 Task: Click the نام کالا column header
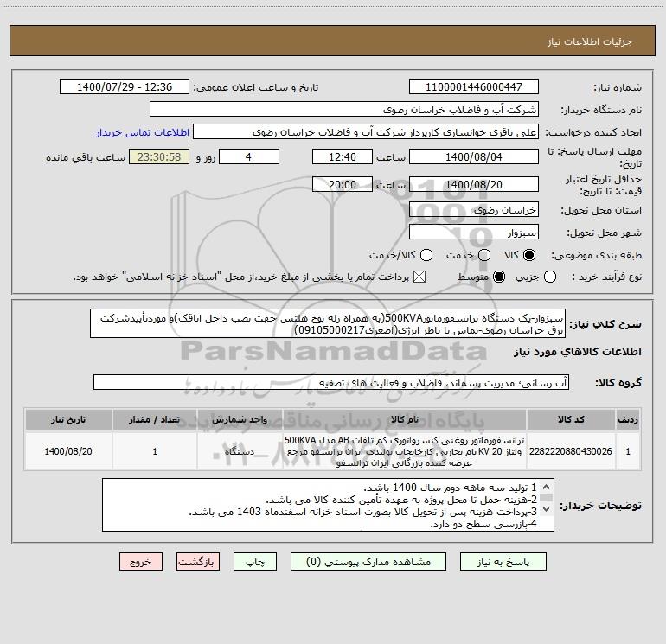tap(405, 420)
